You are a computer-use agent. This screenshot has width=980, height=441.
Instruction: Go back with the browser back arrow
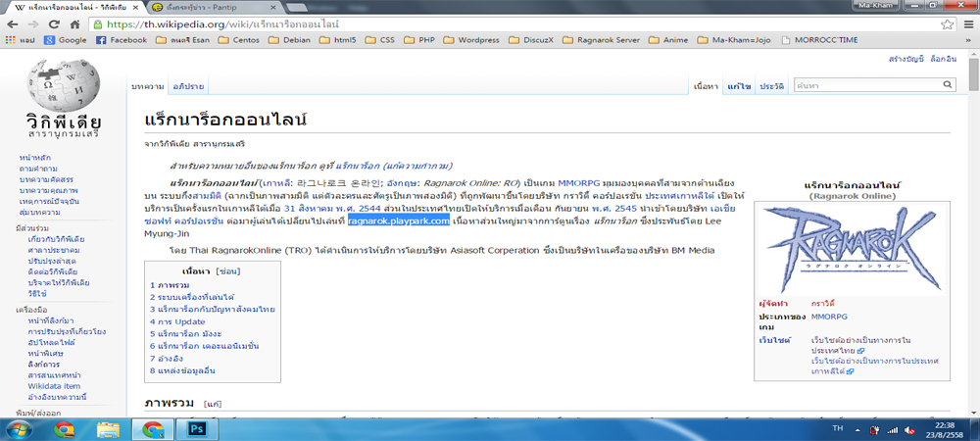coord(13,24)
